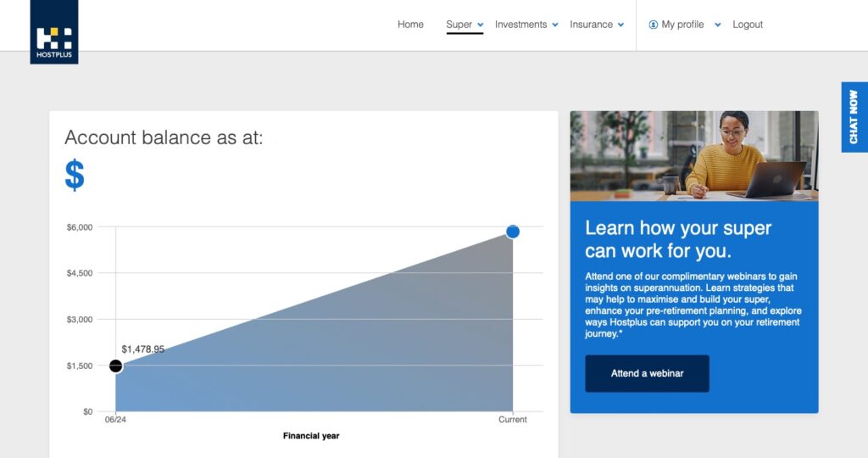Image resolution: width=868 pixels, height=458 pixels.
Task: Open the Home menu item
Action: pos(410,25)
